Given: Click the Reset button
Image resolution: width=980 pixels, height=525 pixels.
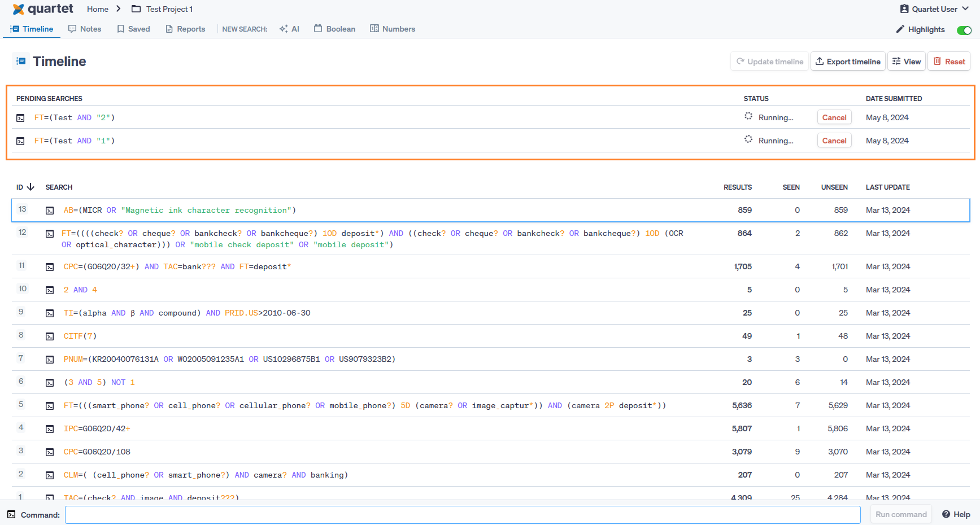Looking at the screenshot, I should point(949,62).
